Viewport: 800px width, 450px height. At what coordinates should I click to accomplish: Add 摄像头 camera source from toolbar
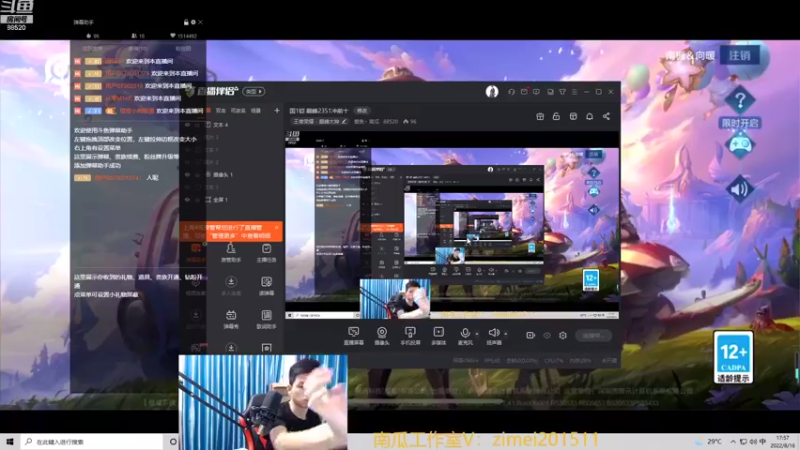coord(382,336)
